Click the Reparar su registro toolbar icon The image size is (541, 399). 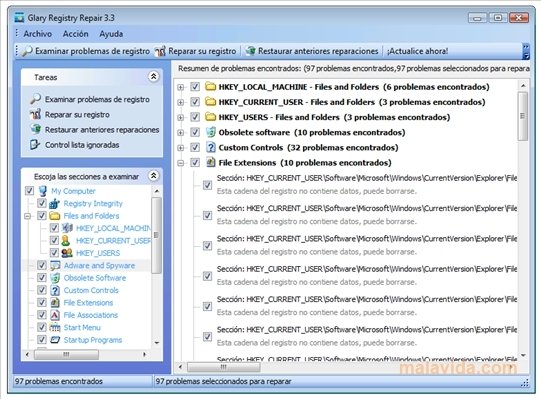point(160,51)
